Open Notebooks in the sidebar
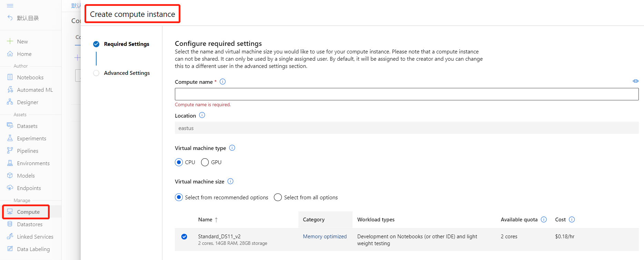 click(x=30, y=77)
